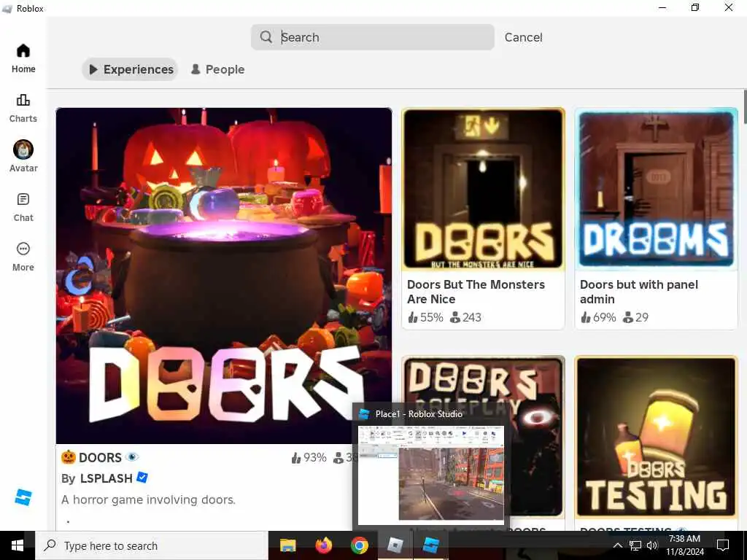The width and height of the screenshot is (747, 560).
Task: Click the 243 players count
Action: coord(466,317)
